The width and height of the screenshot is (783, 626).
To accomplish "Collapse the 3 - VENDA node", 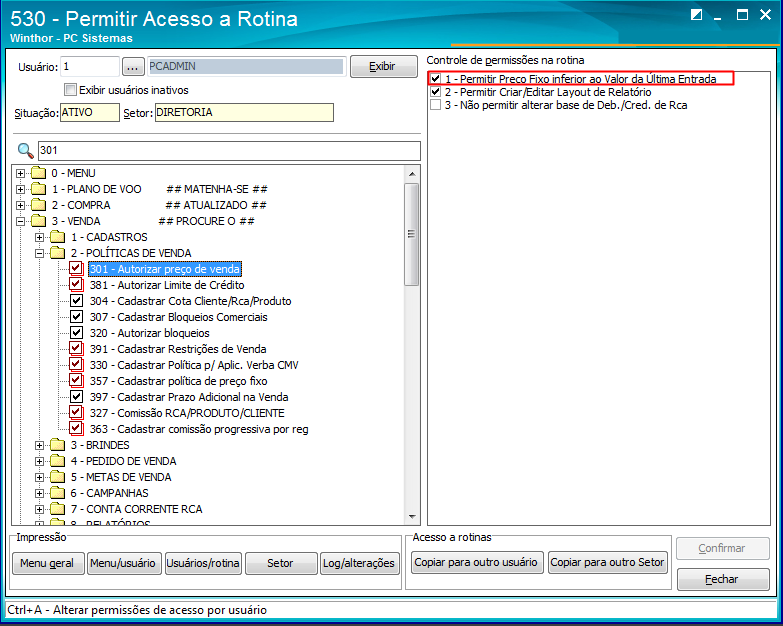I will 20,221.
